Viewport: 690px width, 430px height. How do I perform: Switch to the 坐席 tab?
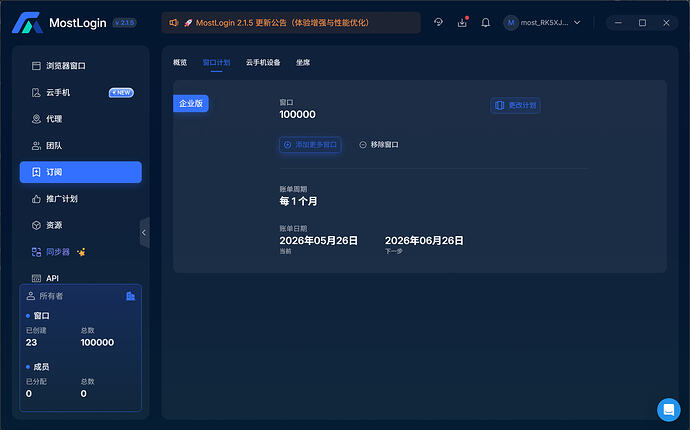303,62
